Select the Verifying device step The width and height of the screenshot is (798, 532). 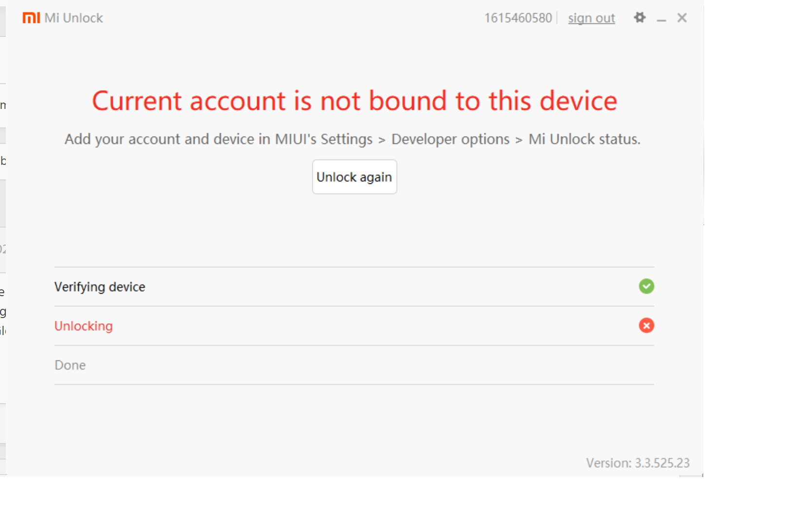tap(100, 287)
